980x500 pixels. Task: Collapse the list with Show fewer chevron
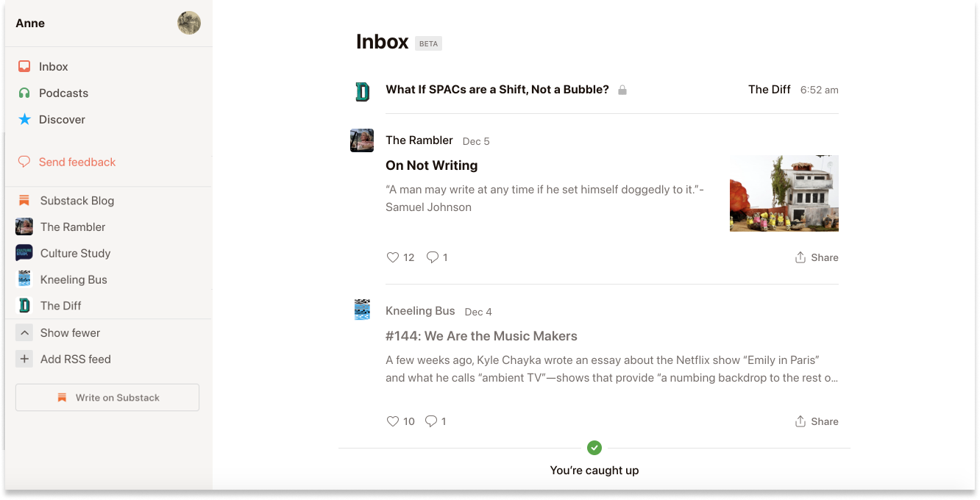[24, 332]
